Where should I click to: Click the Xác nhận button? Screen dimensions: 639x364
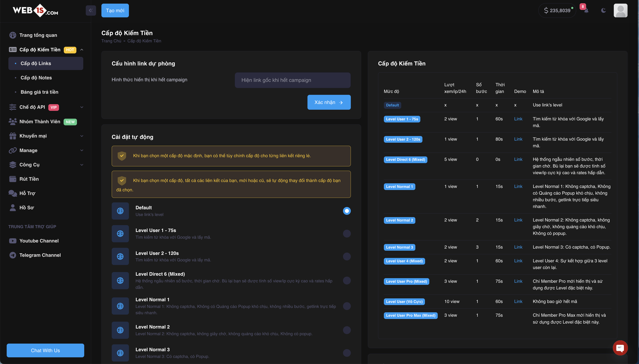tap(329, 102)
